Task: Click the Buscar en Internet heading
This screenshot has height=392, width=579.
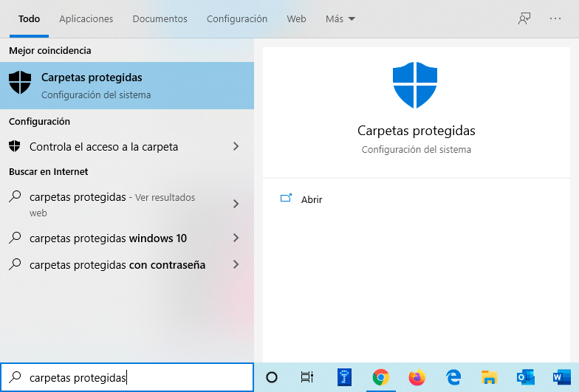Action: [x=49, y=171]
